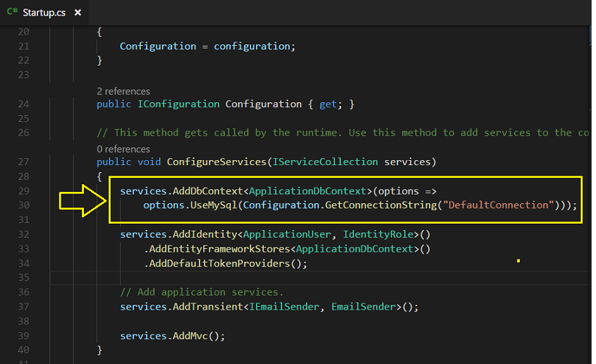Click the yellow arrow annotation
The width and height of the screenshot is (596, 364).
[x=81, y=200]
